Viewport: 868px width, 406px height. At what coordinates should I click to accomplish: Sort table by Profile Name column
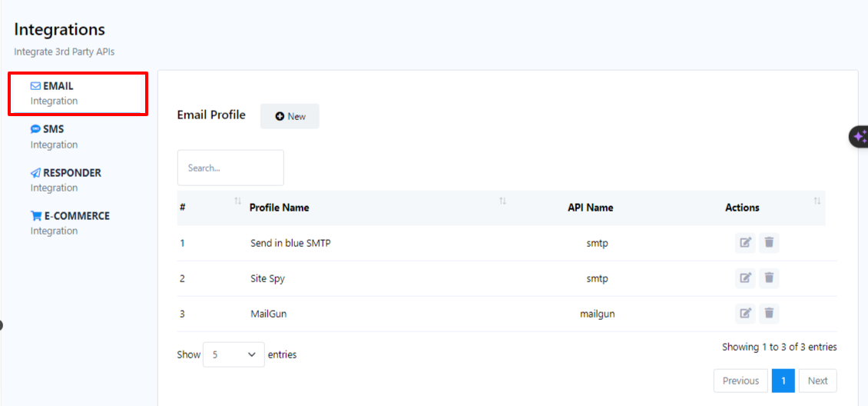coord(502,201)
